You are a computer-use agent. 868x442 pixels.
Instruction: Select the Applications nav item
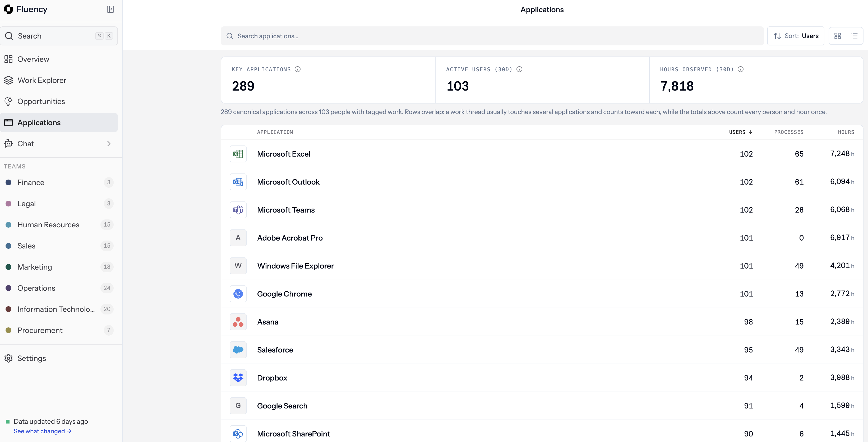click(x=59, y=123)
